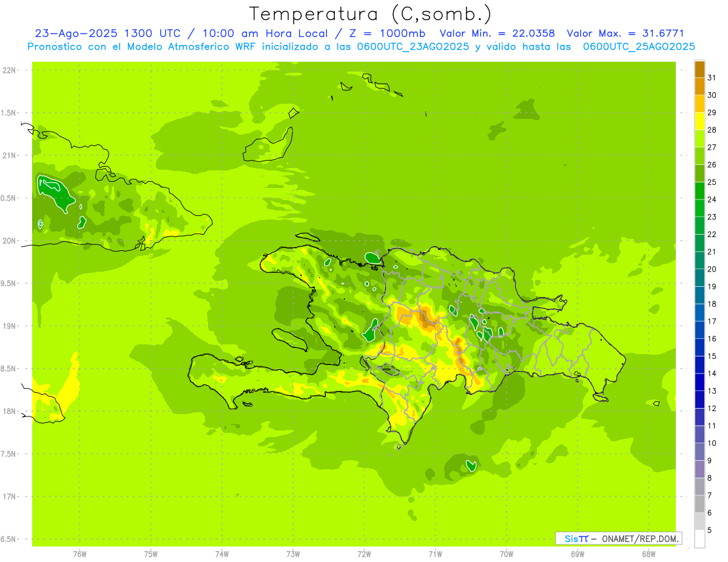Screen dimensions: 728x562
Task: Click the "17N" latitude label
Action: point(10,497)
